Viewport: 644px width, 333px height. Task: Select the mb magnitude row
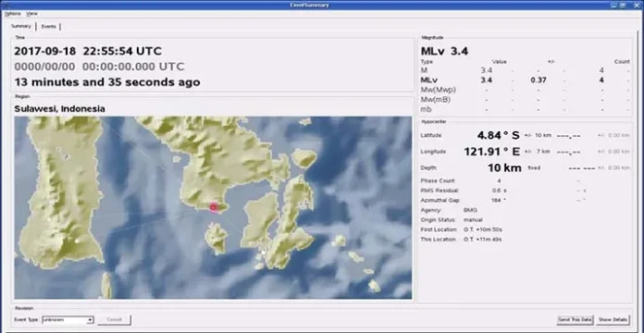(x=525, y=109)
